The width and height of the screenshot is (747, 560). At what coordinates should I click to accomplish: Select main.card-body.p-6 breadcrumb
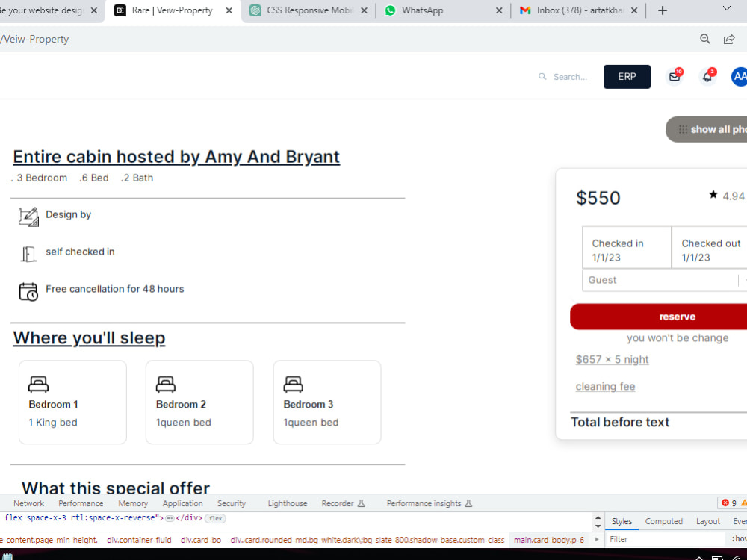(x=549, y=540)
